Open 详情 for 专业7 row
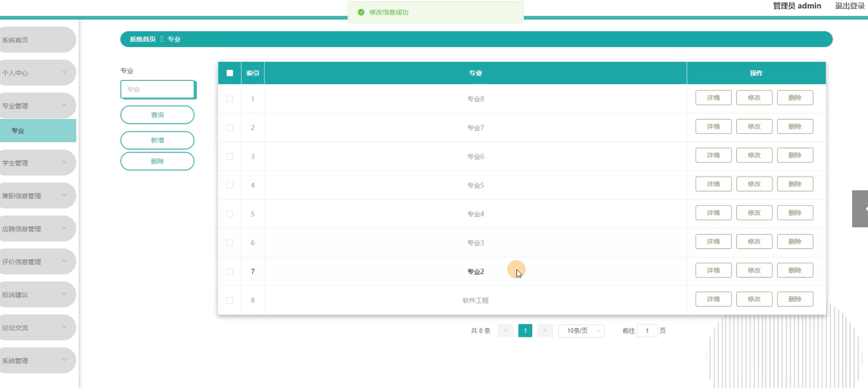Viewport: 868px width, 388px height. click(714, 126)
